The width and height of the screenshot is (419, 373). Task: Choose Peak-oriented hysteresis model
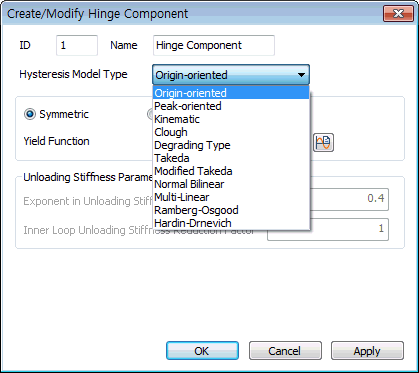point(231,106)
